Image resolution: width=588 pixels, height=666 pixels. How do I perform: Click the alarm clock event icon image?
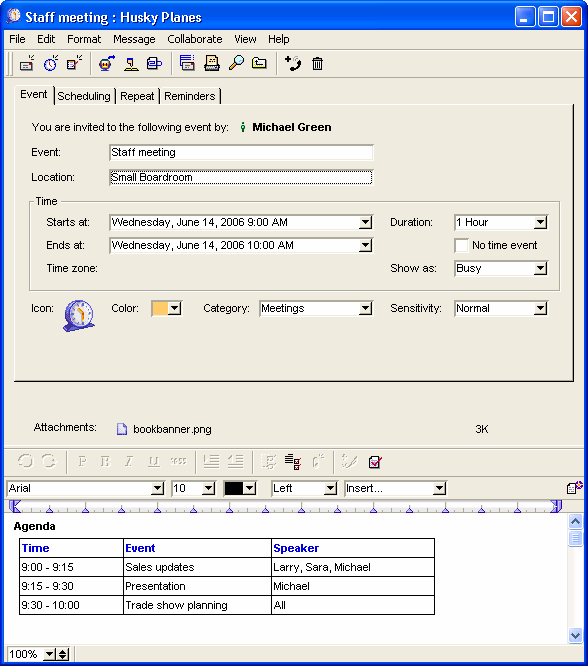coord(79,316)
